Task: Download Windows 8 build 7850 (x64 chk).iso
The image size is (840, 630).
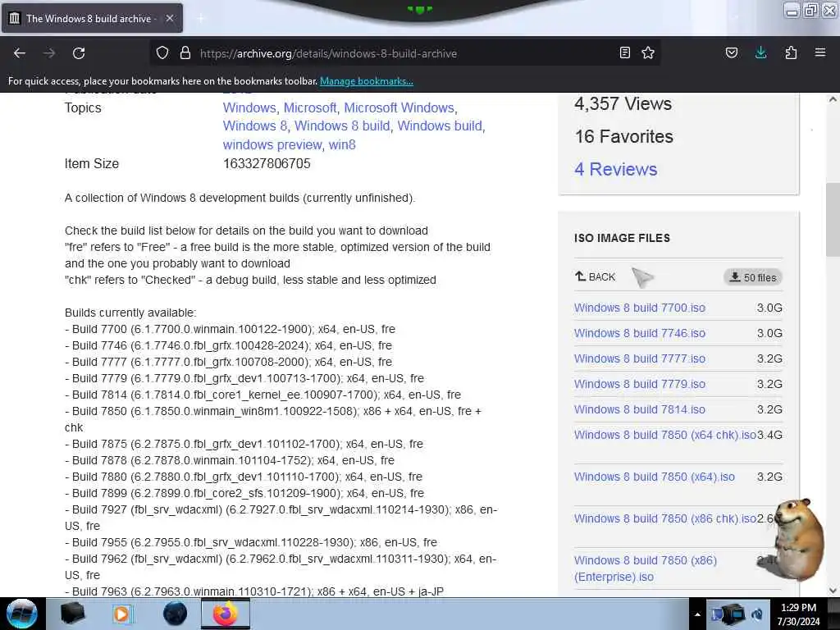Action: pyautogui.click(x=664, y=435)
